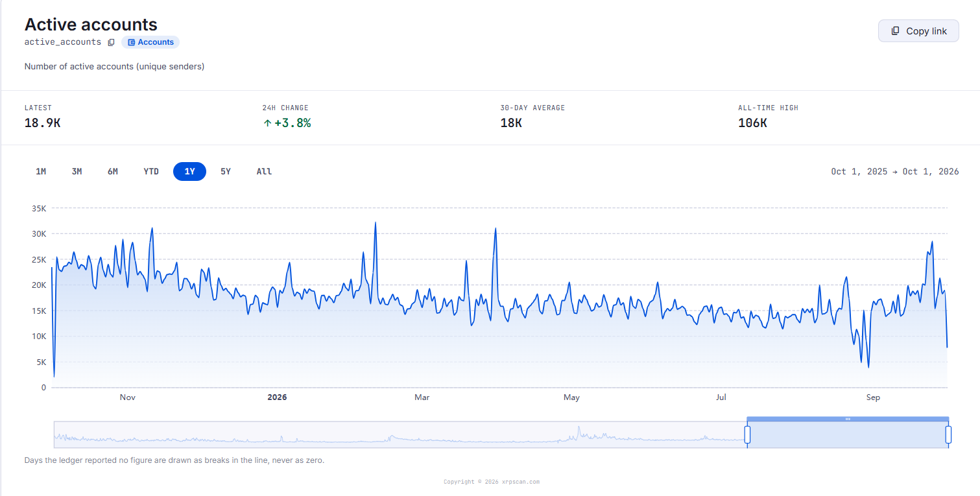
Task: Click the grip bar atop the navigator selection
Action: (848, 419)
